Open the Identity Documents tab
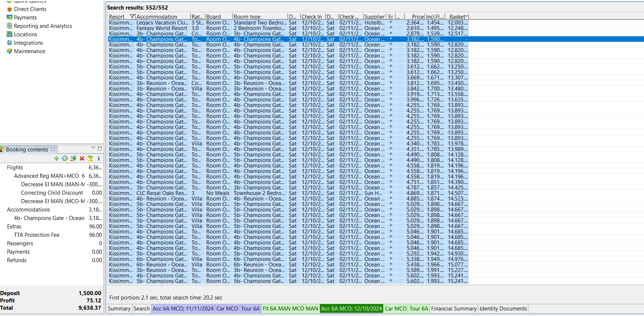The height and width of the screenshot is (316, 644). (503, 309)
